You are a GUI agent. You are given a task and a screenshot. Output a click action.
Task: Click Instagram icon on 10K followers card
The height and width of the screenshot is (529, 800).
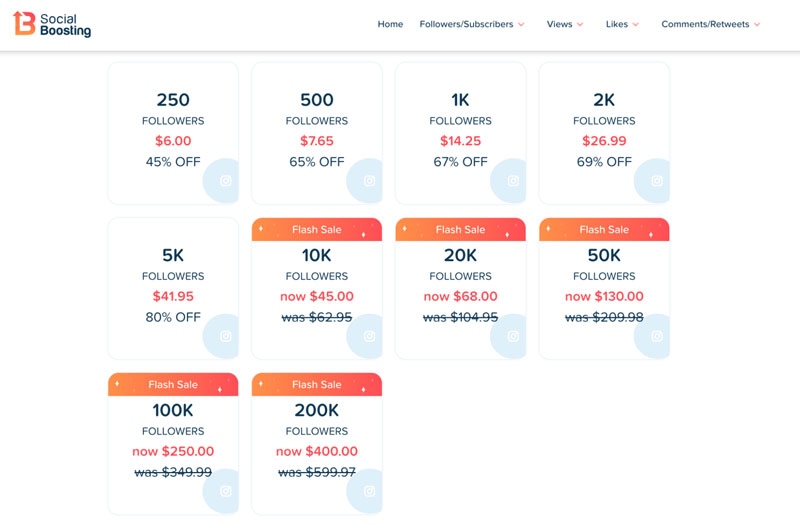click(369, 336)
